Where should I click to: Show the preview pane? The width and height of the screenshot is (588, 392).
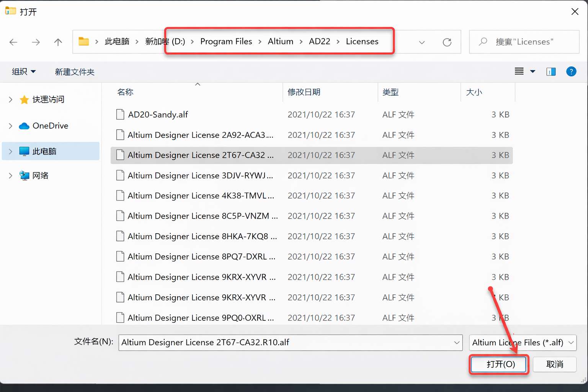[x=551, y=72]
